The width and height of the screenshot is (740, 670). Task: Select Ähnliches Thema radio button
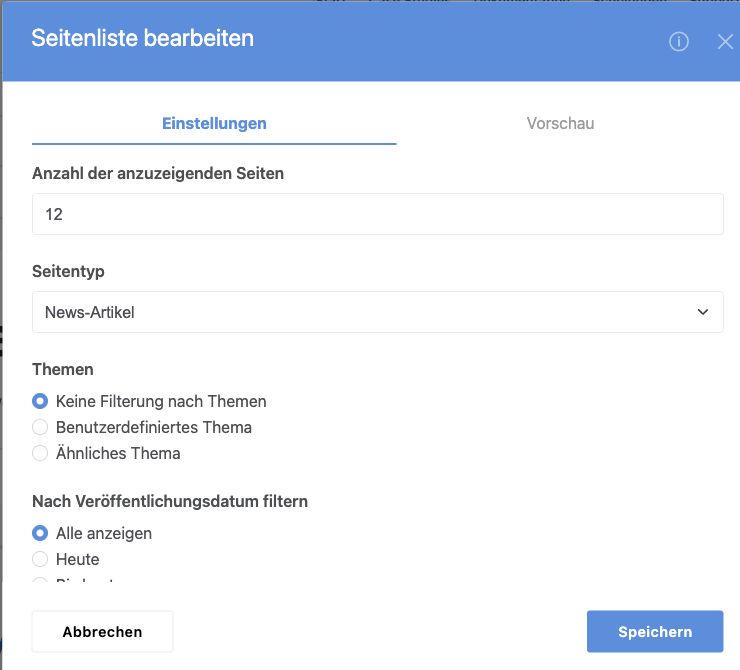pyautogui.click(x=40, y=453)
